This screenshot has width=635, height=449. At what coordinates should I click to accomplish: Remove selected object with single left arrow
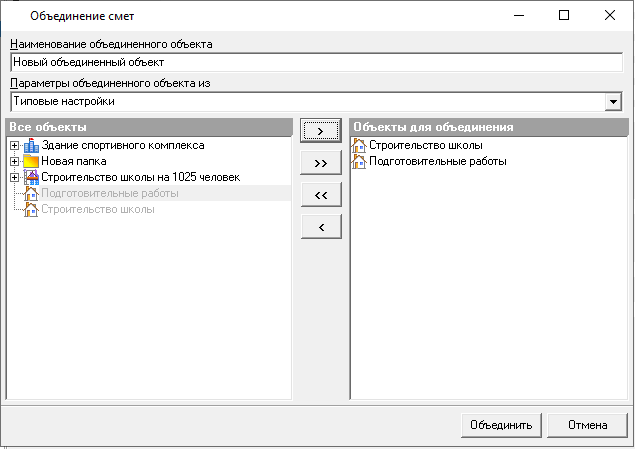click(321, 228)
